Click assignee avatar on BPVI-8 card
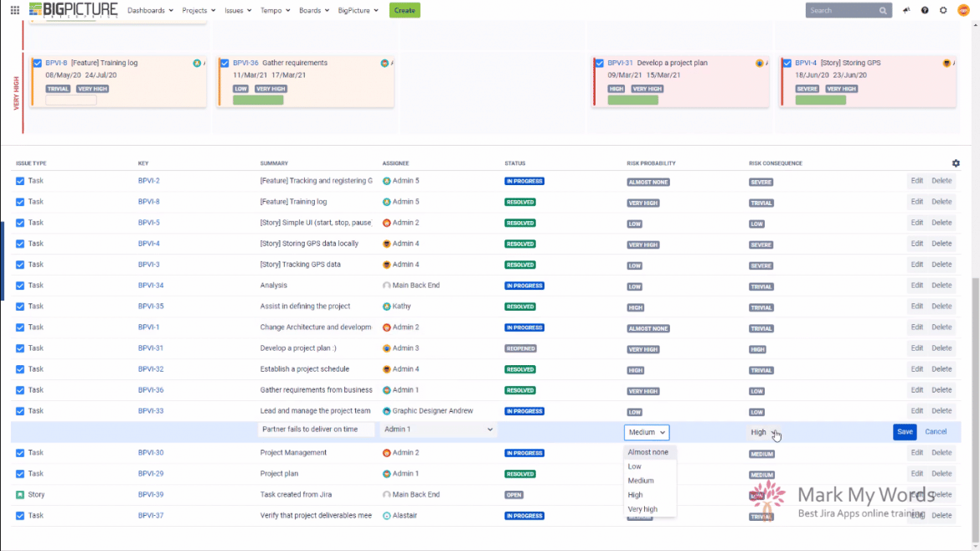980x551 pixels. point(197,63)
